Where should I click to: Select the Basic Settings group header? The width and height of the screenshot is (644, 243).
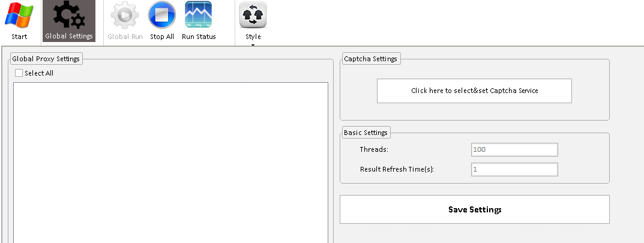366,133
